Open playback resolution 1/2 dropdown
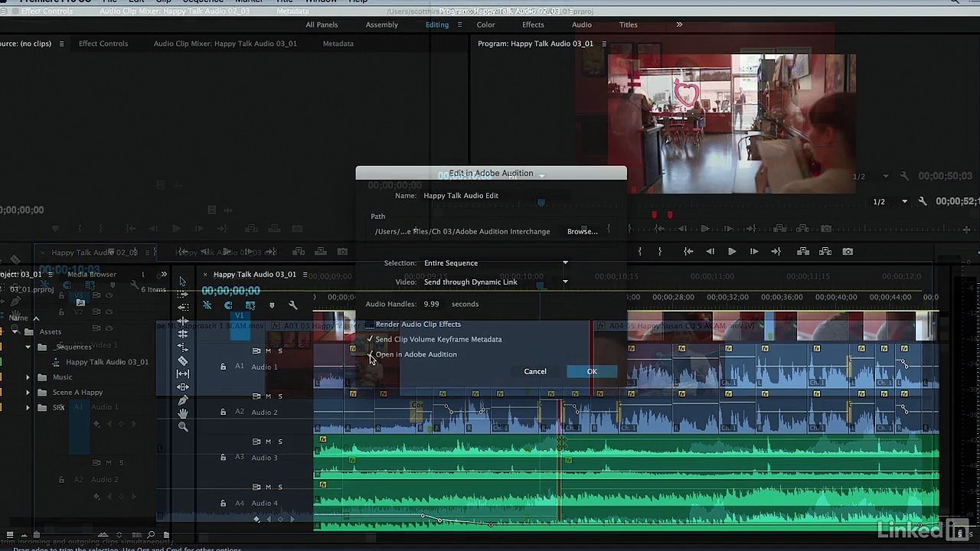980x551 pixels. click(x=891, y=201)
